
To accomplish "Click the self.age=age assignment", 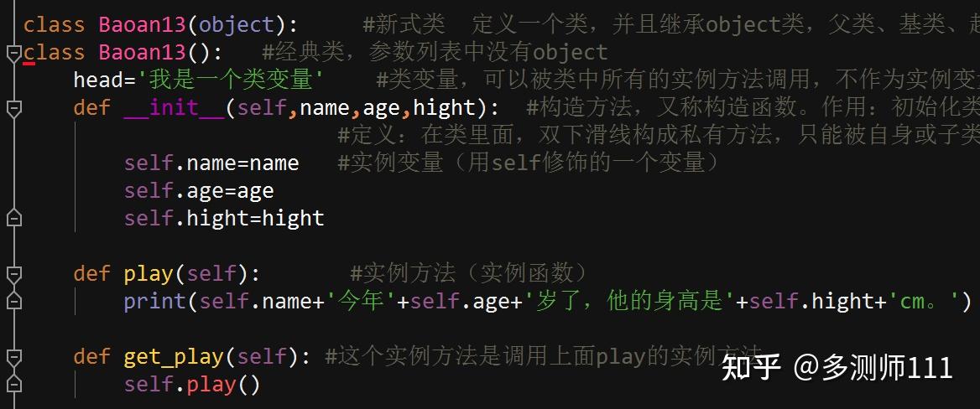I will pyautogui.click(x=198, y=191).
